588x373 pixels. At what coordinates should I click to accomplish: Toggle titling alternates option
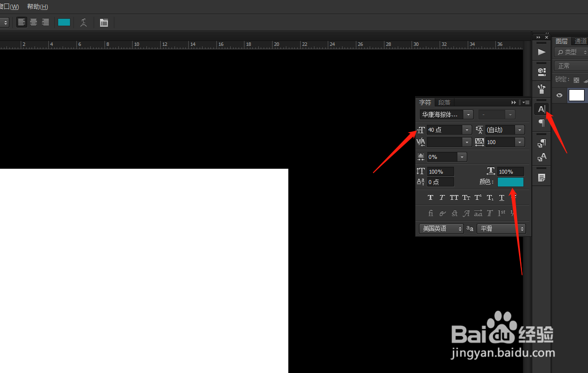(x=490, y=213)
